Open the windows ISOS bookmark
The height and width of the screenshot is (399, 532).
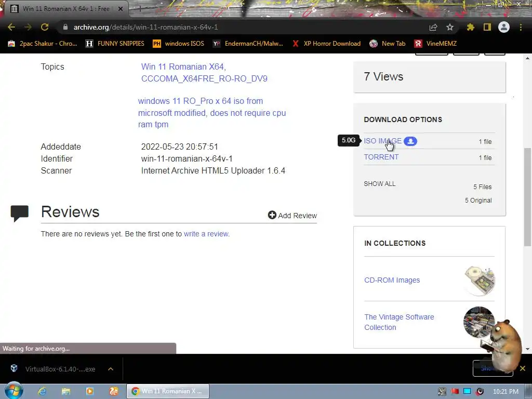tap(179, 44)
